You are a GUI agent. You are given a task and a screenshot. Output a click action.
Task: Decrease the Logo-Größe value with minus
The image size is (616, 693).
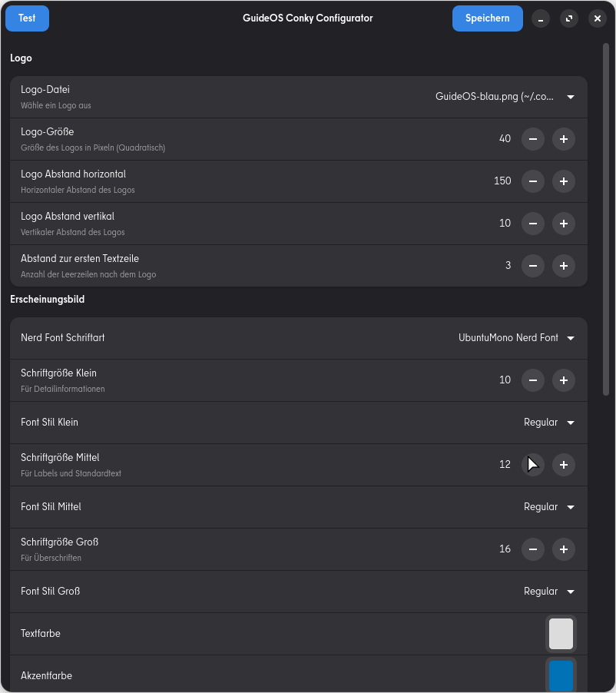coord(533,139)
